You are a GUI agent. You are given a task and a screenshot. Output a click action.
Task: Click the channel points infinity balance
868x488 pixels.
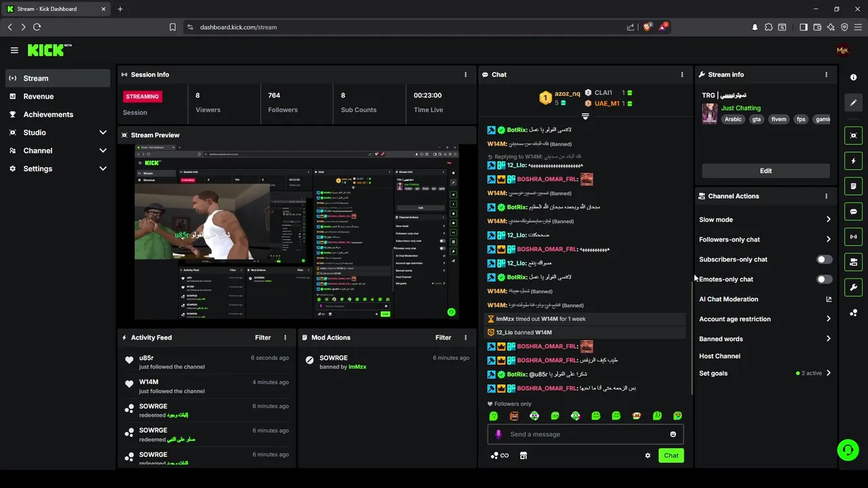point(500,455)
